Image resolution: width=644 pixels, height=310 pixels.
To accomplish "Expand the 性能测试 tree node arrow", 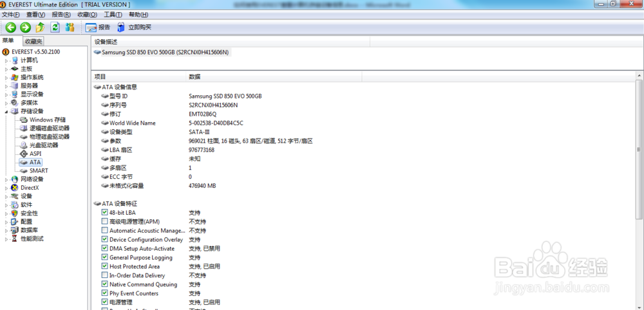I will point(6,239).
